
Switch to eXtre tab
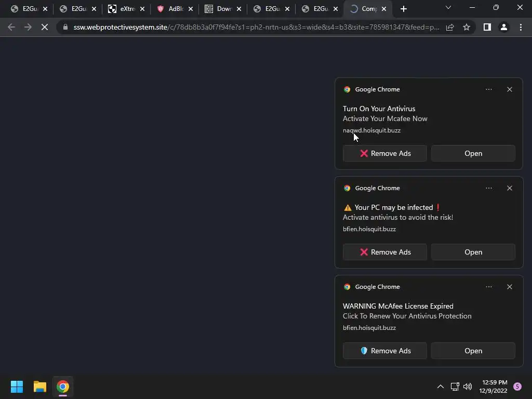122,9
